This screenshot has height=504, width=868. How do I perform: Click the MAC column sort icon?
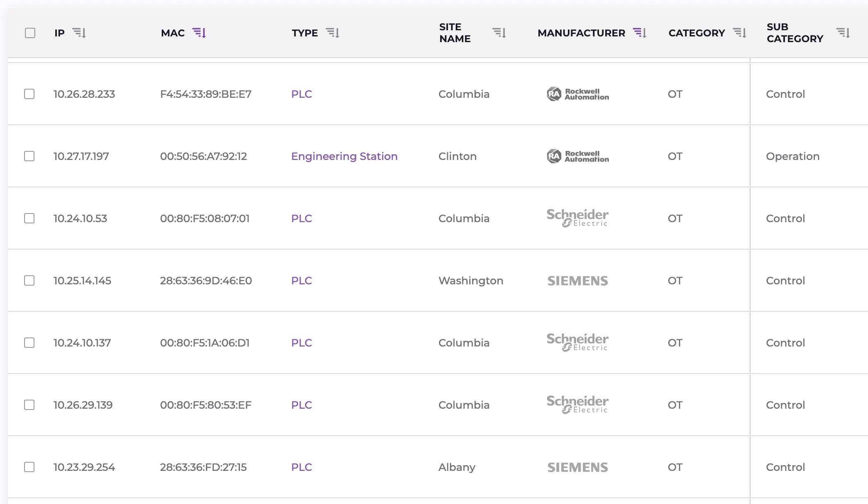[199, 33]
